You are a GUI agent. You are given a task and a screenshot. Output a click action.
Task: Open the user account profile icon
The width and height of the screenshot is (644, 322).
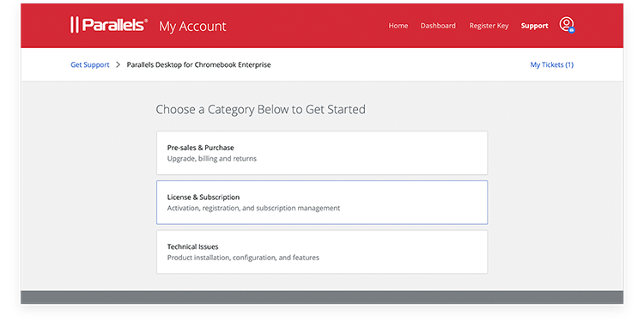pos(567,25)
